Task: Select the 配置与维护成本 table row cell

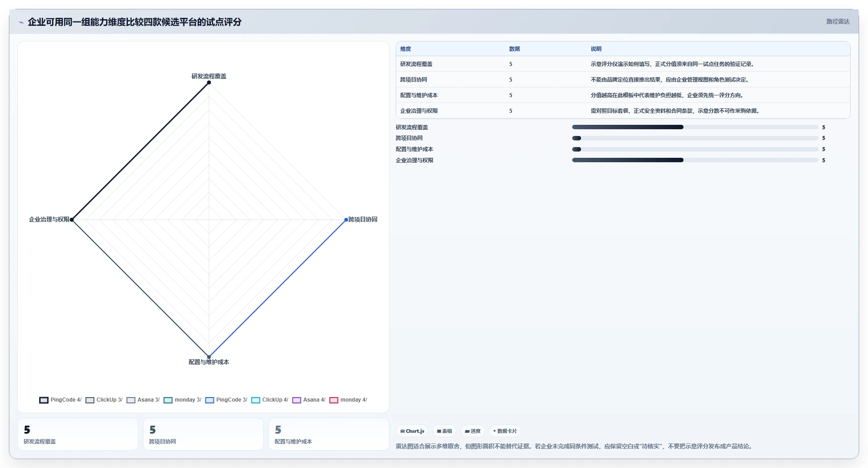Action: click(x=419, y=95)
